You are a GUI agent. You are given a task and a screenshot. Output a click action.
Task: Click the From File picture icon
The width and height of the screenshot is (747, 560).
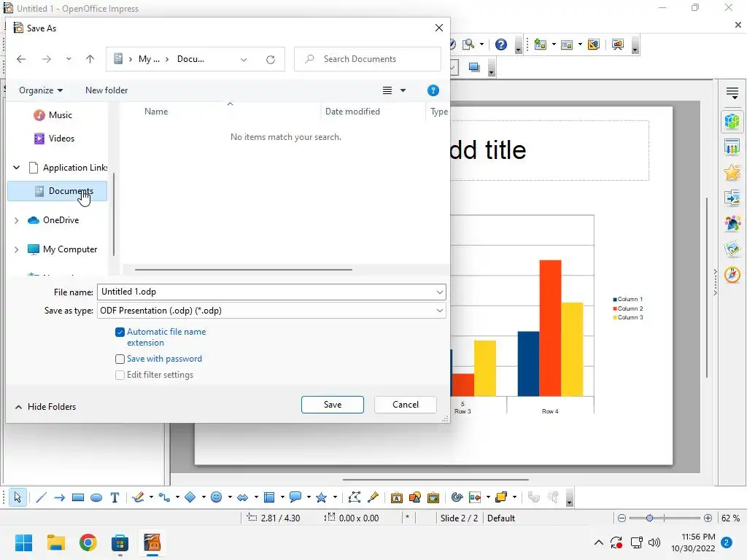click(x=415, y=497)
